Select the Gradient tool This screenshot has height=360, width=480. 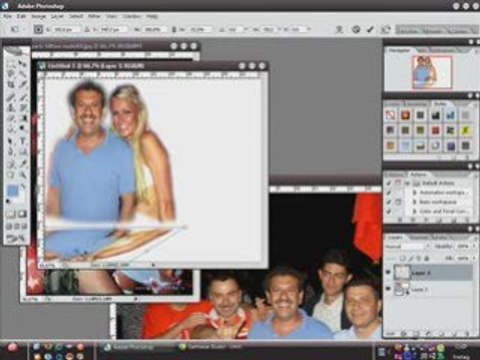point(23,119)
